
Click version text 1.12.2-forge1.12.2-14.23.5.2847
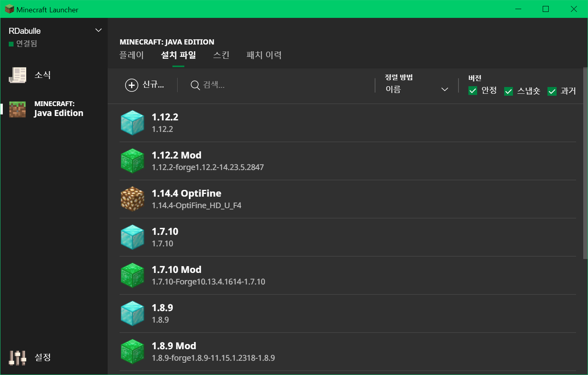pyautogui.click(x=208, y=167)
